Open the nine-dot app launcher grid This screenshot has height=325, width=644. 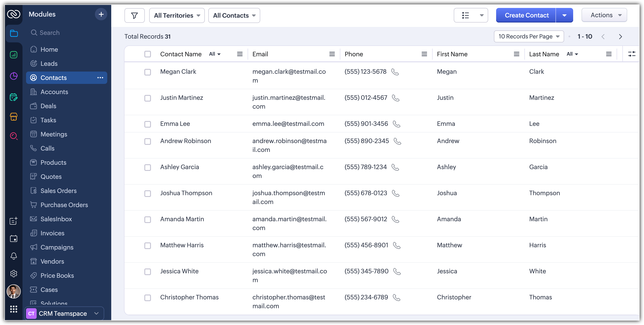14,309
